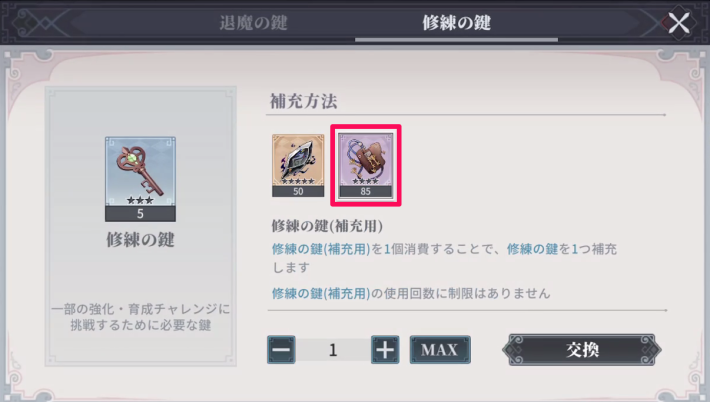Decrease quantity with the minus button
This screenshot has height=402, width=710.
(281, 349)
